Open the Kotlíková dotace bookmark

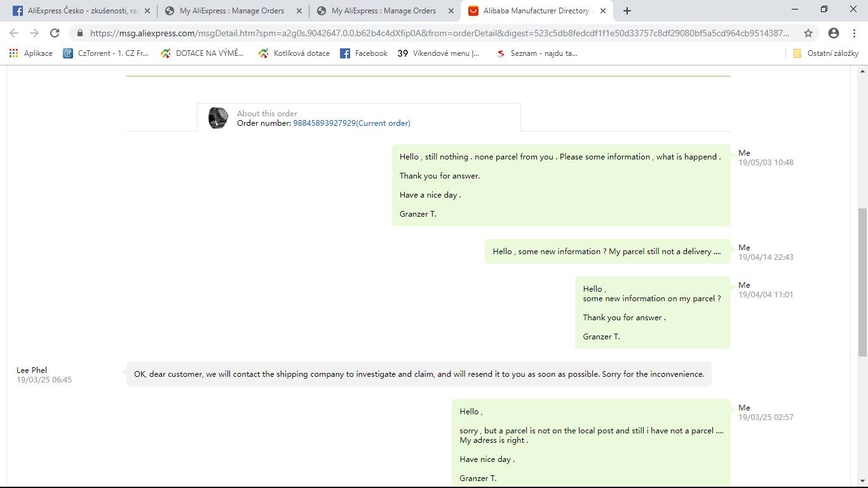[x=294, y=53]
